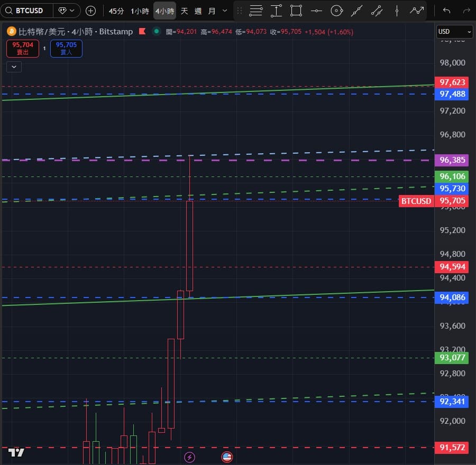This screenshot has width=476, height=465.
Task: Select the vertical line tool
Action: (397, 11)
